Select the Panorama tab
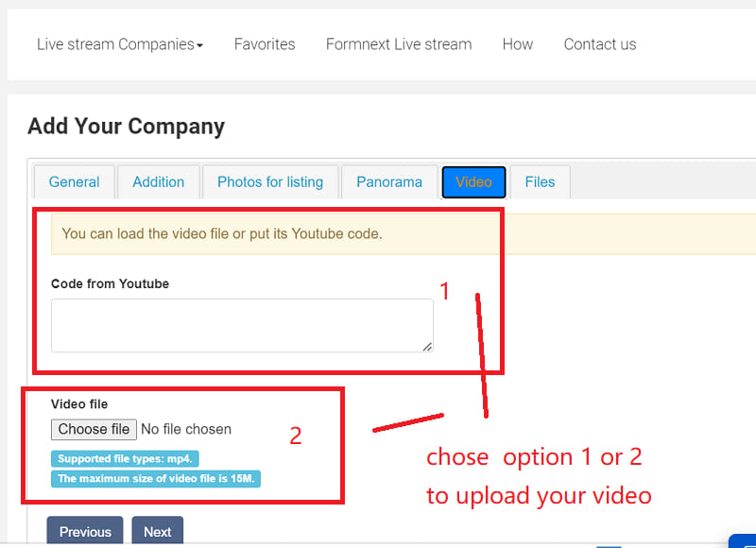This screenshot has height=548, width=756. [x=389, y=182]
